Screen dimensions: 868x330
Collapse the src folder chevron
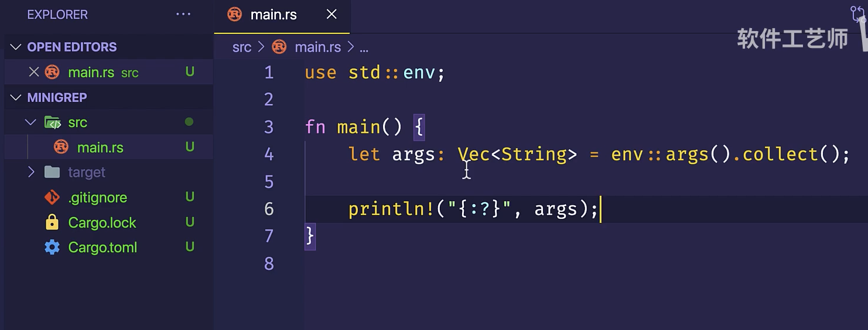pos(30,123)
